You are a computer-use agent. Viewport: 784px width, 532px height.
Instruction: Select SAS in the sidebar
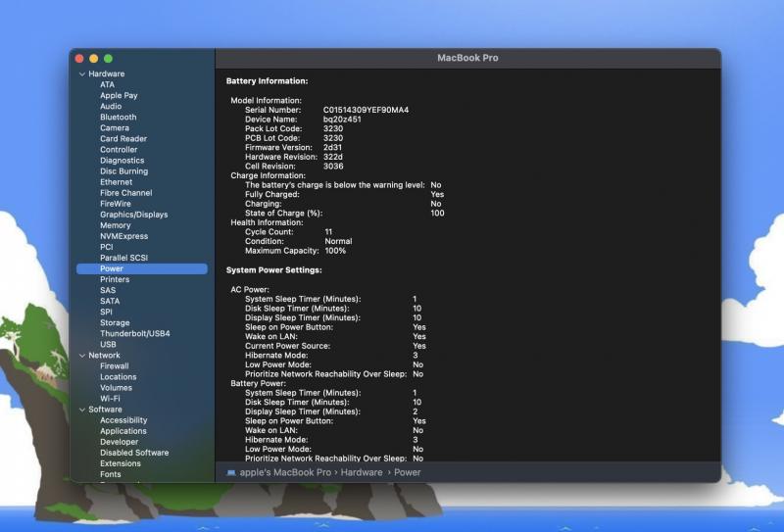pos(108,291)
